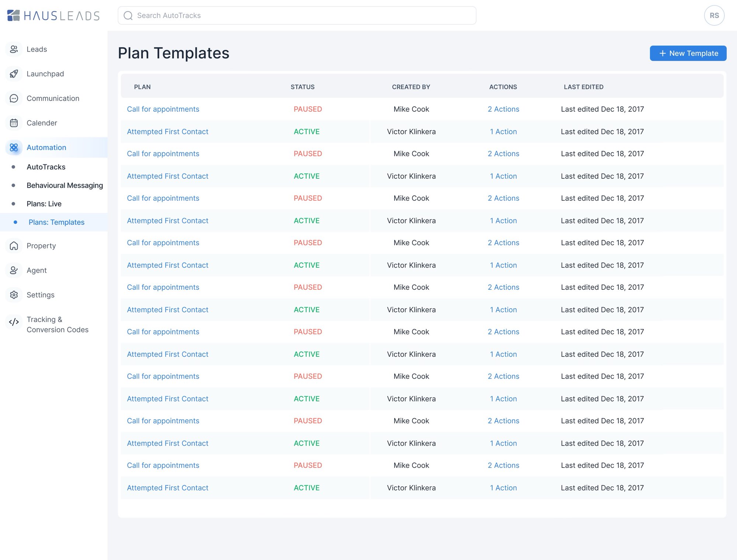Click the first row's Last edited date

pos(602,109)
